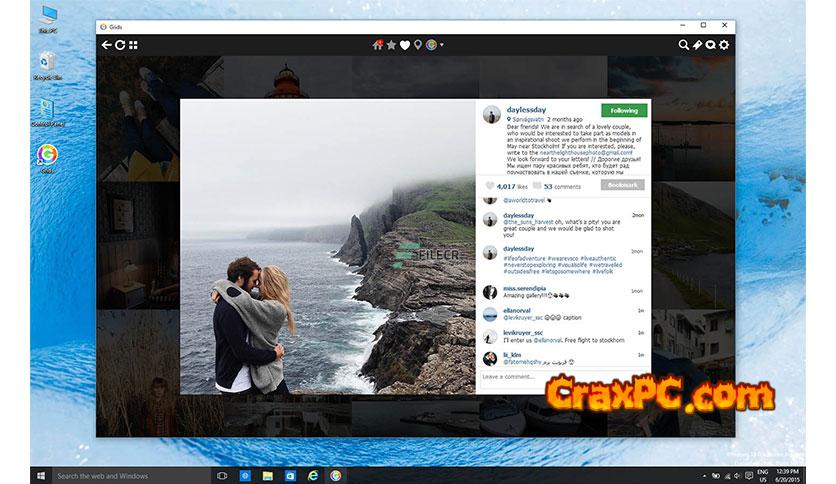Open Control Panel desktop icon
This screenshot has width=836, height=484.
tap(47, 112)
